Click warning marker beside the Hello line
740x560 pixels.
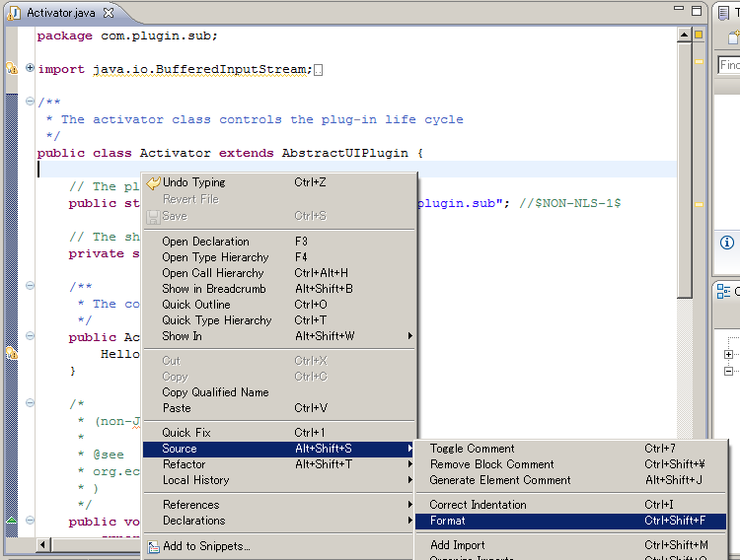point(11,353)
